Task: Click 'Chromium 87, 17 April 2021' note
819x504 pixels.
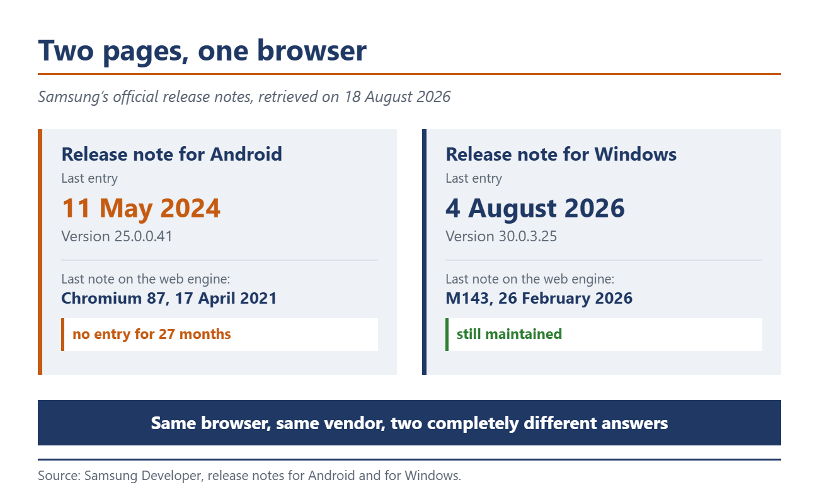Action: click(x=169, y=298)
